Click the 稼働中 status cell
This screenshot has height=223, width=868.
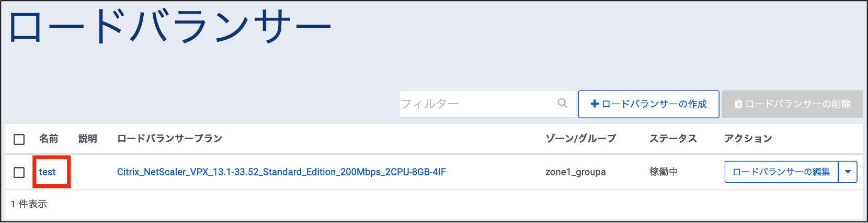[x=663, y=172]
